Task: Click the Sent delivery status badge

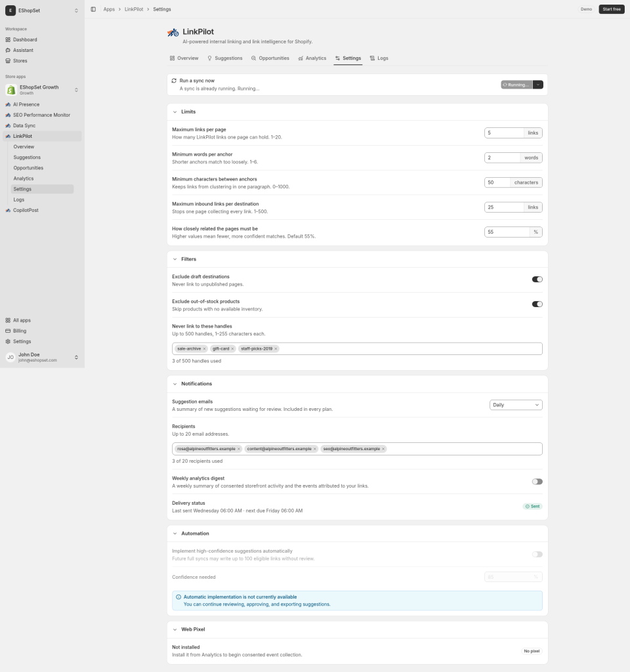Action: coord(533,507)
